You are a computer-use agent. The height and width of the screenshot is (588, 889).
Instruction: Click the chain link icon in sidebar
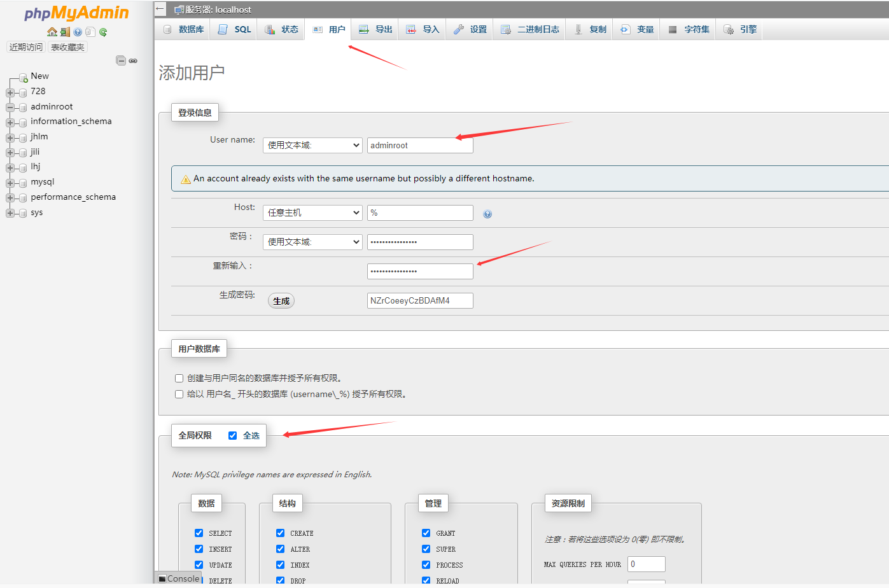(133, 61)
